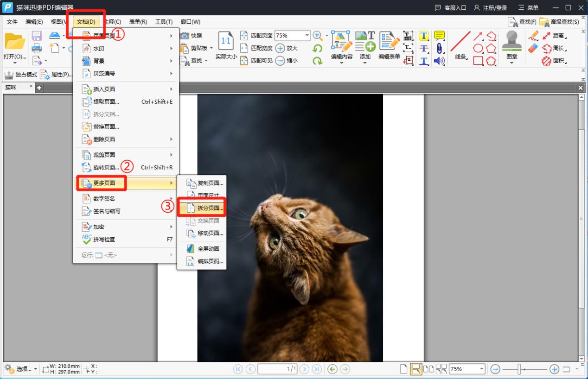Select the Line (线条) drawing tool
Viewport: 588px width, 379px height.
coord(460,45)
